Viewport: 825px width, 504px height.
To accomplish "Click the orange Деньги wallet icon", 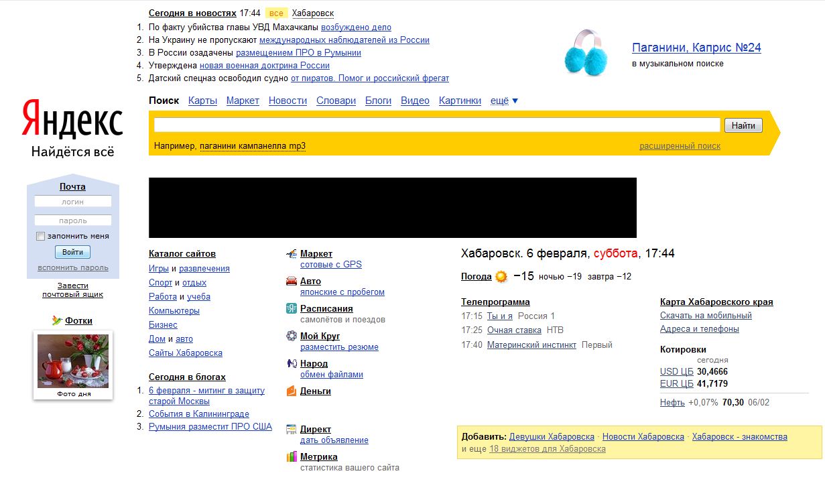I will (292, 391).
